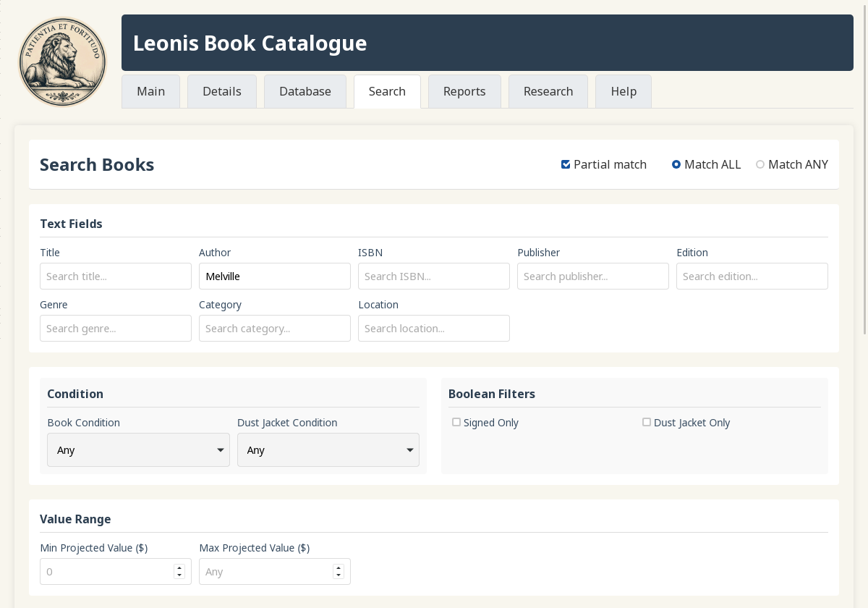Switch to the Details tab
This screenshot has width=868, height=608.
point(222,91)
